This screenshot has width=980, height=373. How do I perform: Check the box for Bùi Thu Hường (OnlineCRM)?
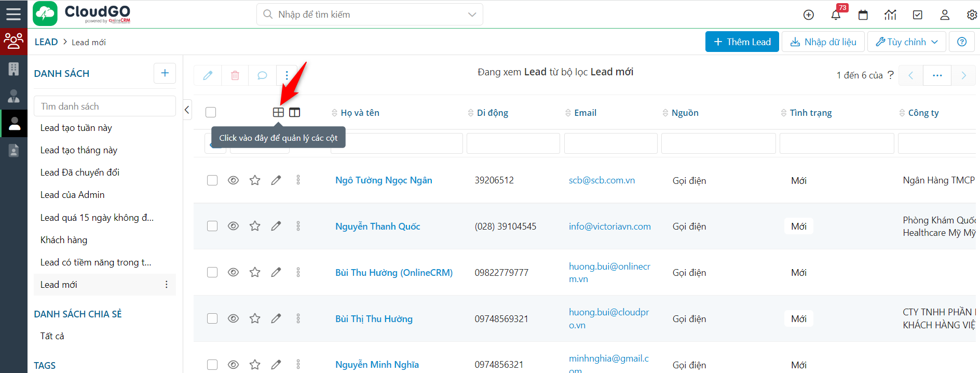(212, 272)
